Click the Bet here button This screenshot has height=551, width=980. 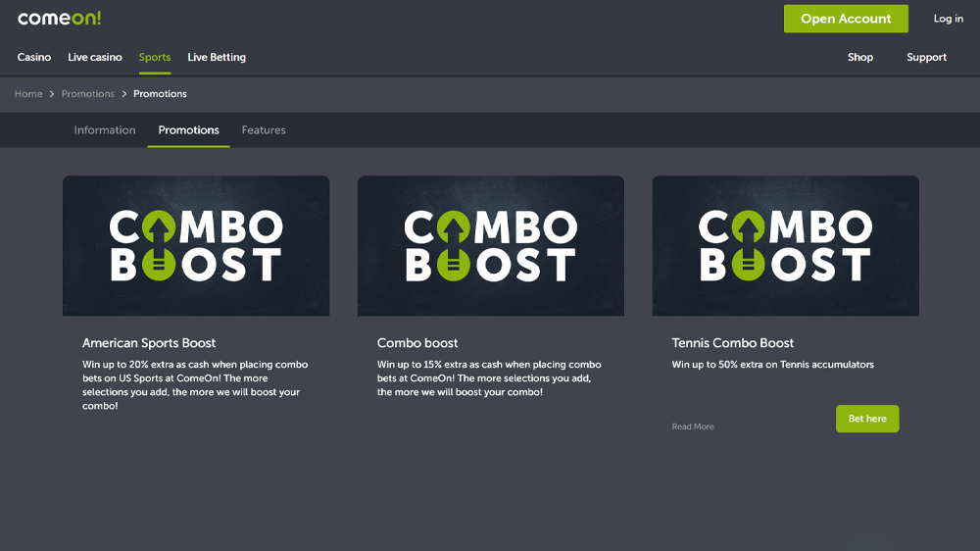(867, 419)
